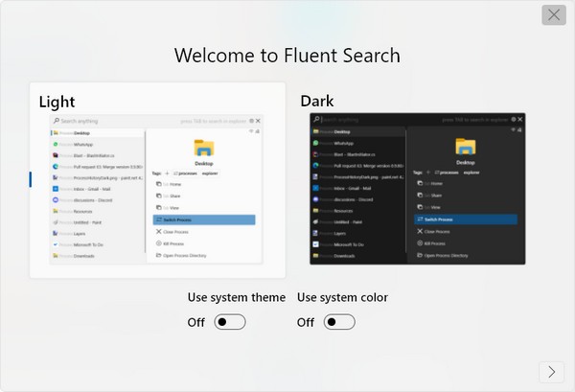Click WhatsApp icon in Dark preview list
The image size is (575, 392).
pos(315,144)
